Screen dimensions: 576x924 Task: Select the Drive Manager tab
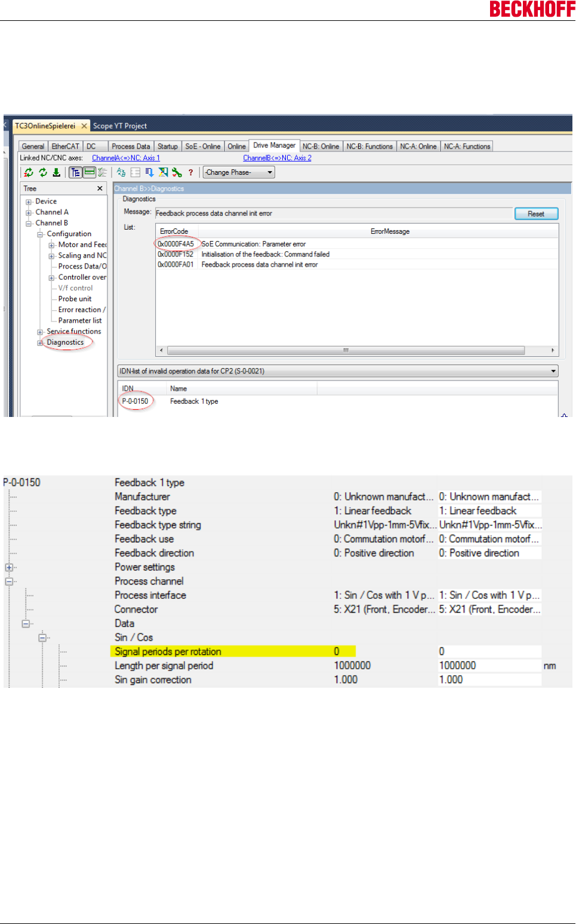point(275,146)
